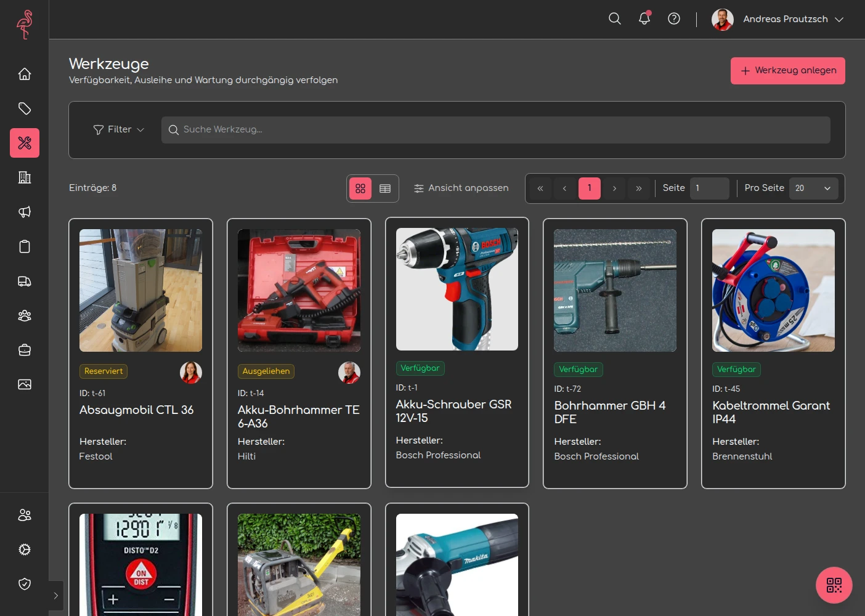
Task: Open the price tag sidebar icon
Action: coord(25,108)
